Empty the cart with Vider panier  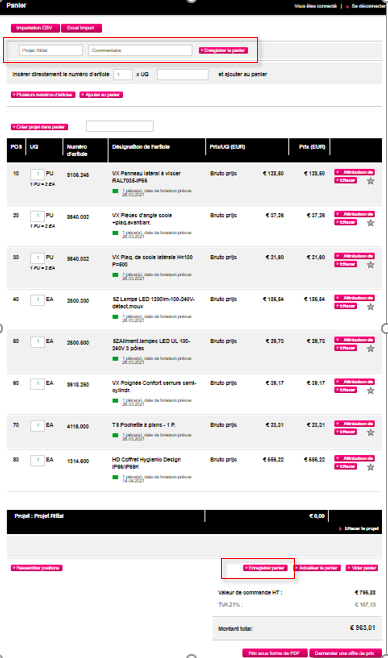pos(362,568)
